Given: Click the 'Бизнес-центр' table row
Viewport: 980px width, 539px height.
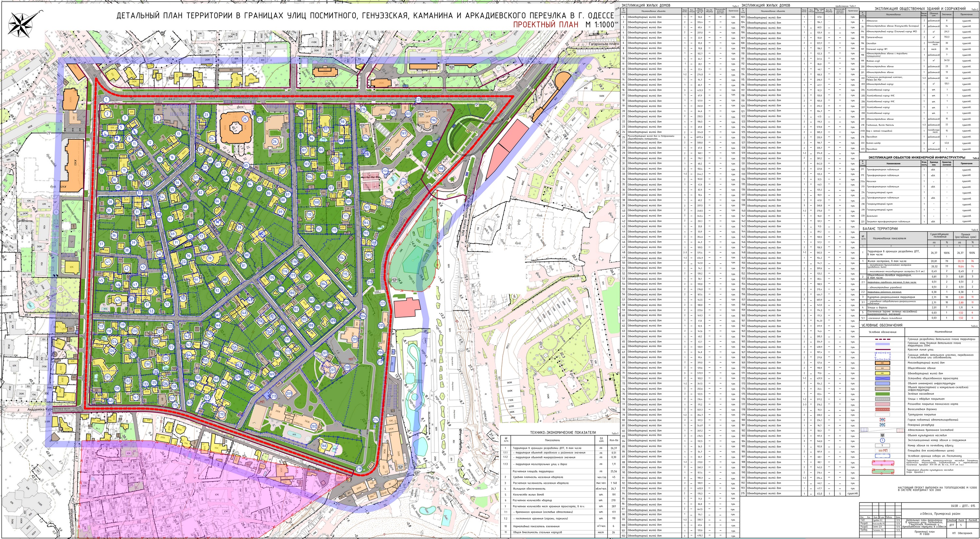Looking at the screenshot, I should [919, 143].
